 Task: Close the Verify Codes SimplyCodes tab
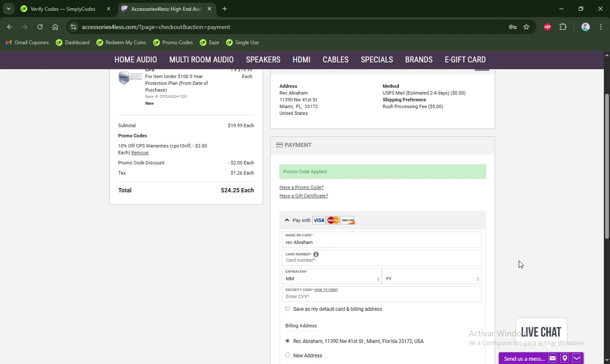[x=109, y=9]
